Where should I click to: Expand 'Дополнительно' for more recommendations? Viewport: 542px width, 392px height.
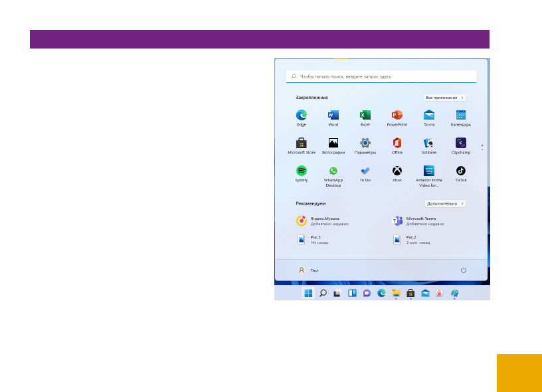(x=445, y=204)
